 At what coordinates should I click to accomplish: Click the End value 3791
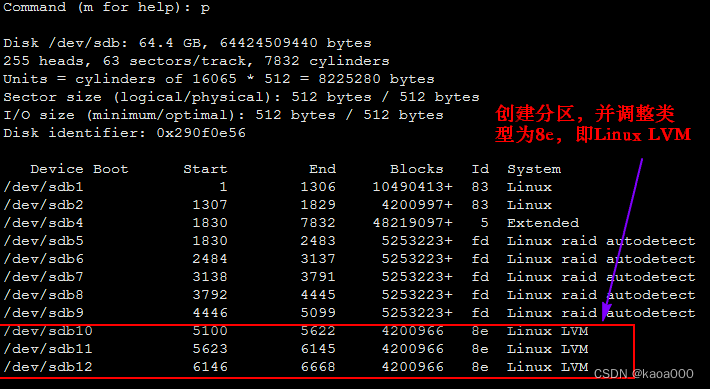(x=318, y=277)
